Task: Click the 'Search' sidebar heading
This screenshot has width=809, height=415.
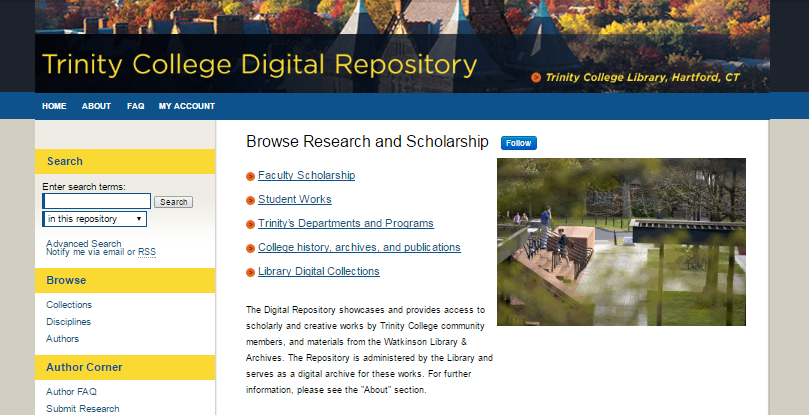Action: coord(65,161)
